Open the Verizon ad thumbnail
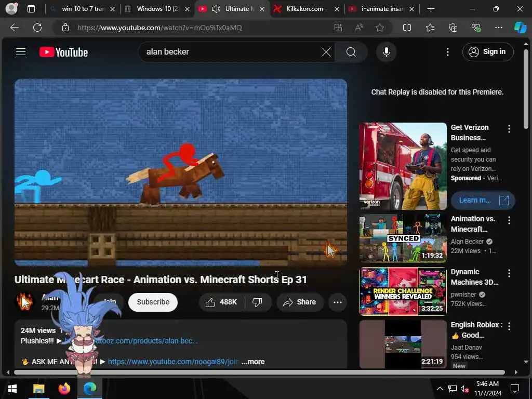This screenshot has height=399, width=532. coord(403,166)
